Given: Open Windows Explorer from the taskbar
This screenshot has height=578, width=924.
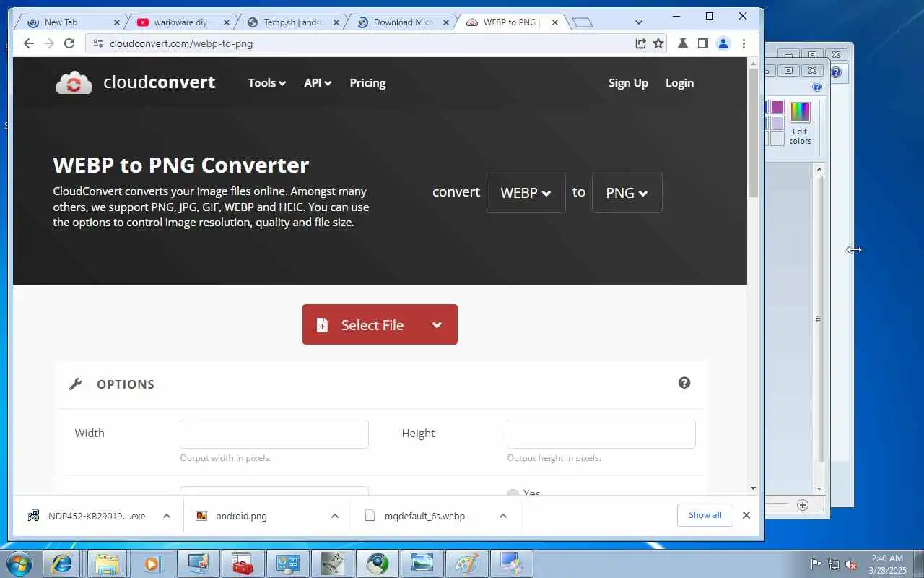Looking at the screenshot, I should coord(106,563).
